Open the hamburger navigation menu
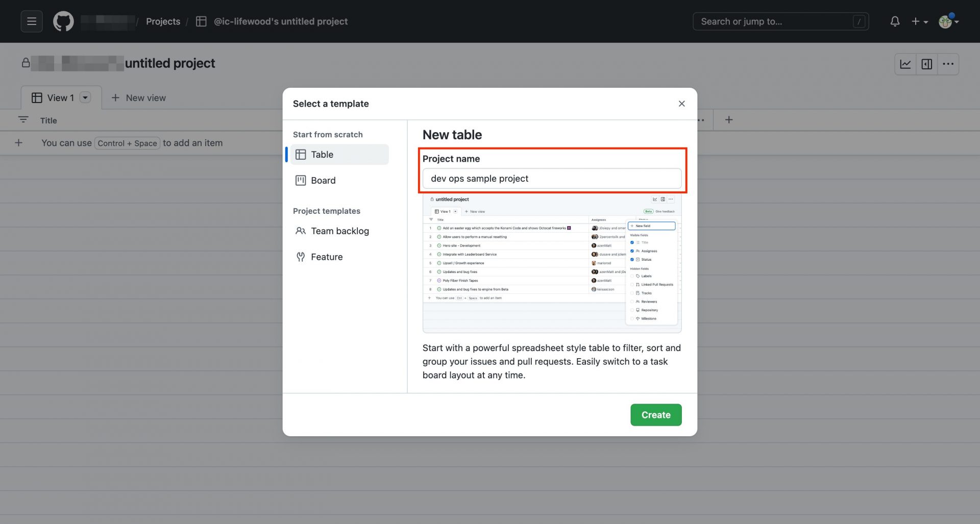 point(32,21)
